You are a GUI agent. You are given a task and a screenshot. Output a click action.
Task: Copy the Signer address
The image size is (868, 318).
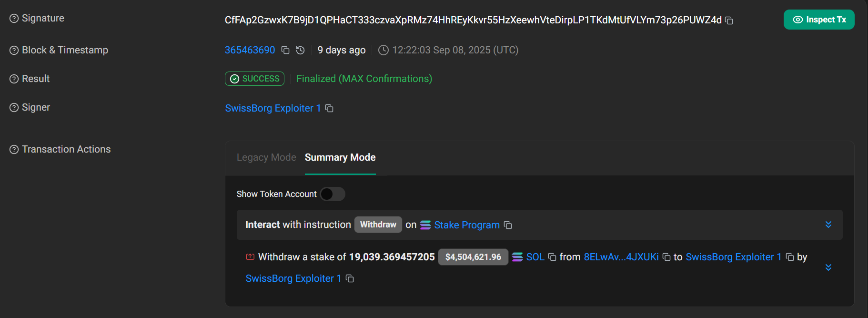[329, 108]
